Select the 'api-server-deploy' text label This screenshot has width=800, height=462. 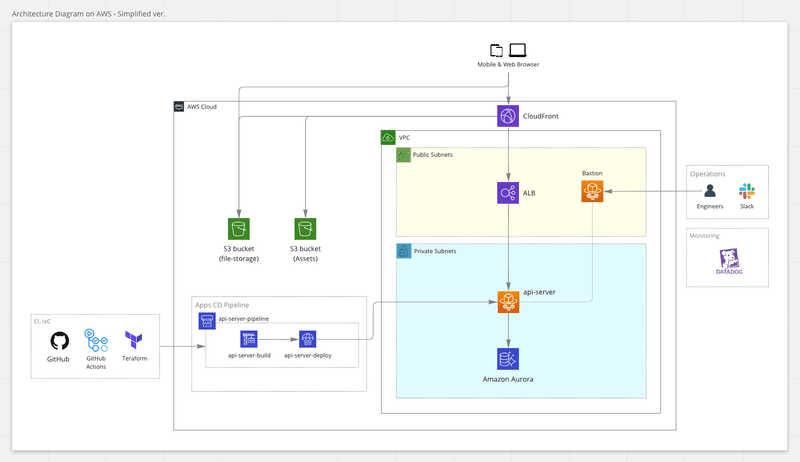[x=308, y=355]
